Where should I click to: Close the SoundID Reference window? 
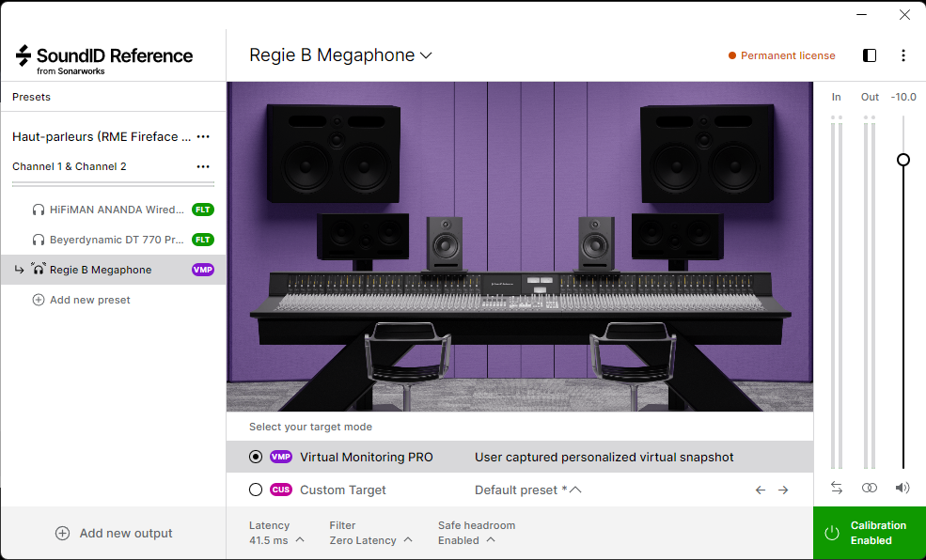coord(904,15)
